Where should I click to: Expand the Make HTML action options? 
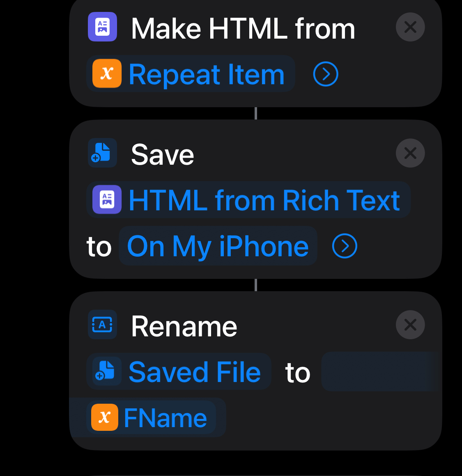click(x=325, y=74)
